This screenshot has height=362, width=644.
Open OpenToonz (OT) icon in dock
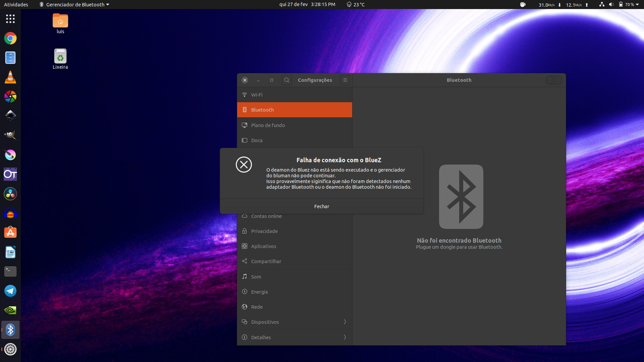click(x=10, y=174)
